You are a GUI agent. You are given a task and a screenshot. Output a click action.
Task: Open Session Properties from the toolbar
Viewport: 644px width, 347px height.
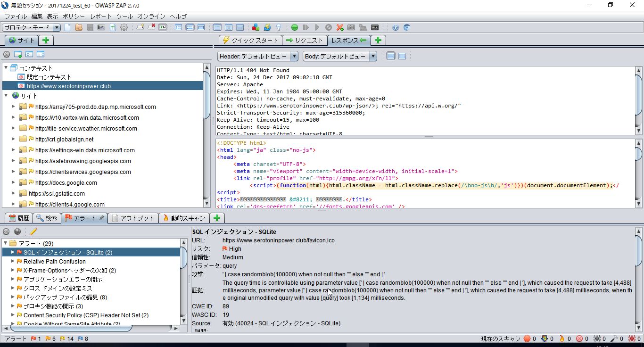coord(113,27)
